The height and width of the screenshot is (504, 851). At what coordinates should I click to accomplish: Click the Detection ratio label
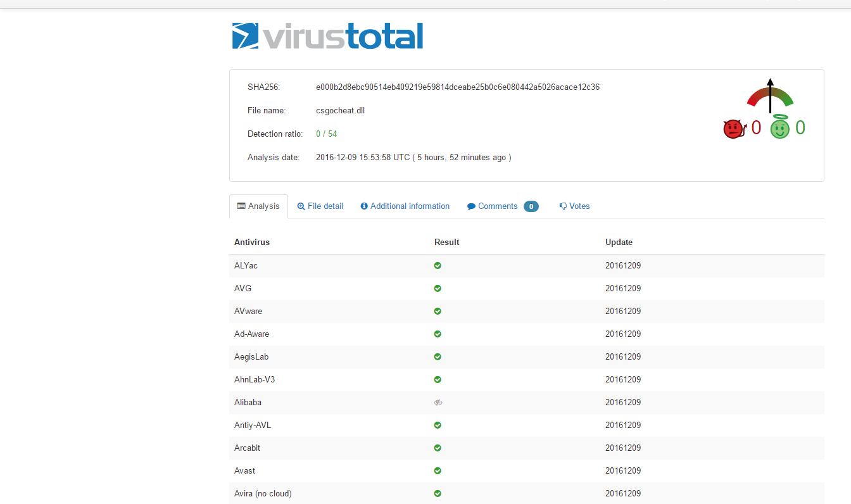[275, 134]
